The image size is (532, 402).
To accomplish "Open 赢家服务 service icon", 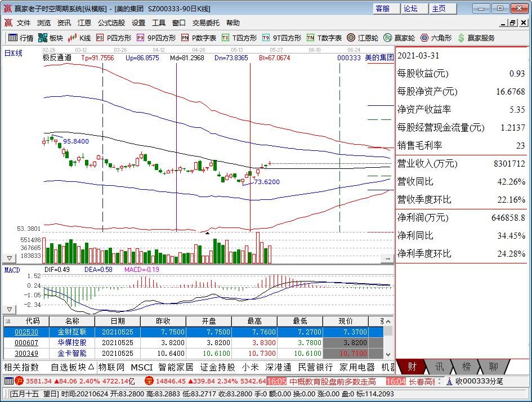I will click(476, 38).
